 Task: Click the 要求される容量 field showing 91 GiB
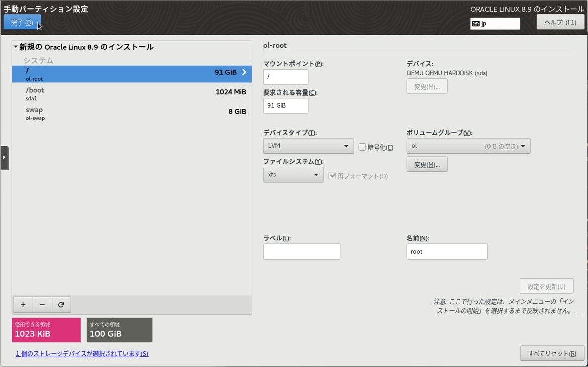click(x=285, y=105)
